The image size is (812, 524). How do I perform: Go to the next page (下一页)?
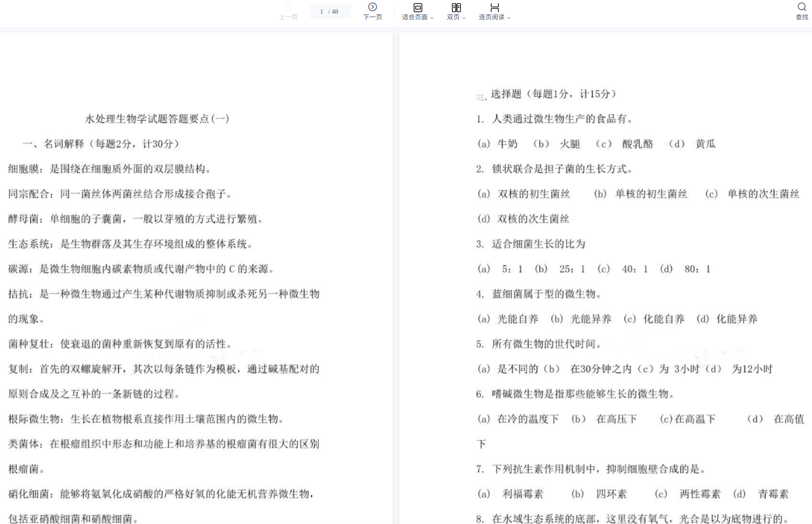tap(372, 7)
